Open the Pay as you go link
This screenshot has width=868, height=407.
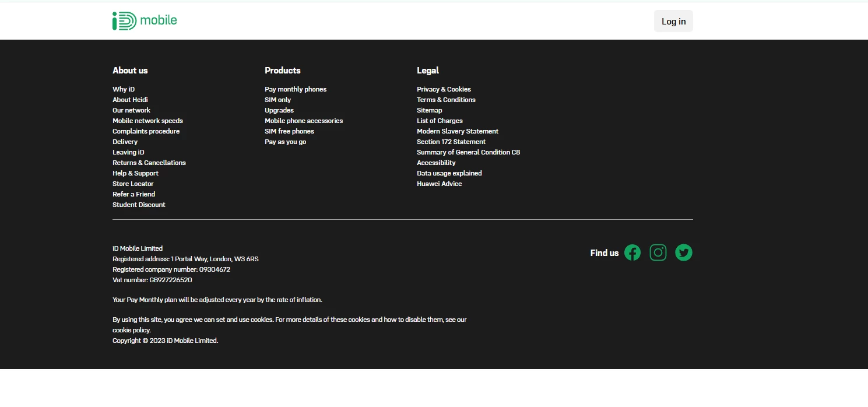(285, 142)
